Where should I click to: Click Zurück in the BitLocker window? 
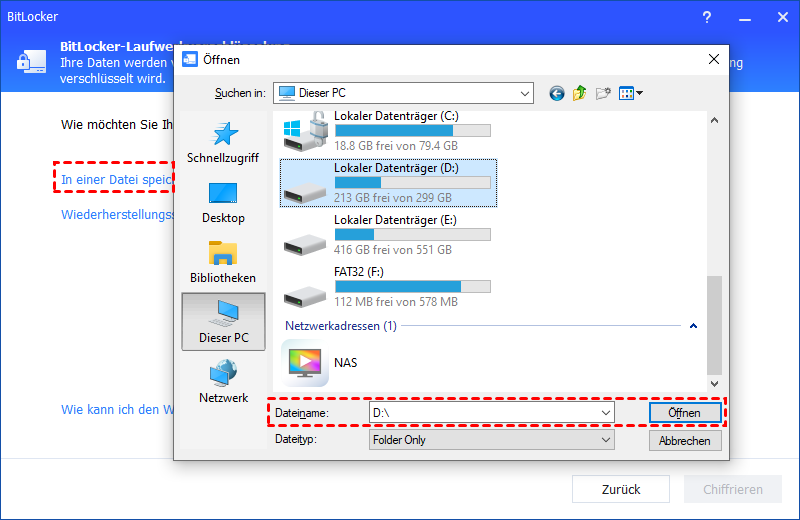(621, 489)
